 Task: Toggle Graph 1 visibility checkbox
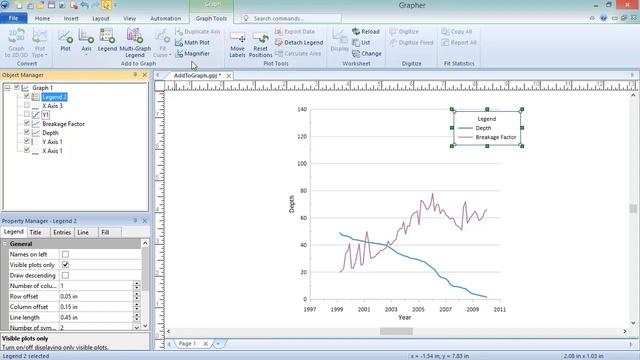point(17,88)
